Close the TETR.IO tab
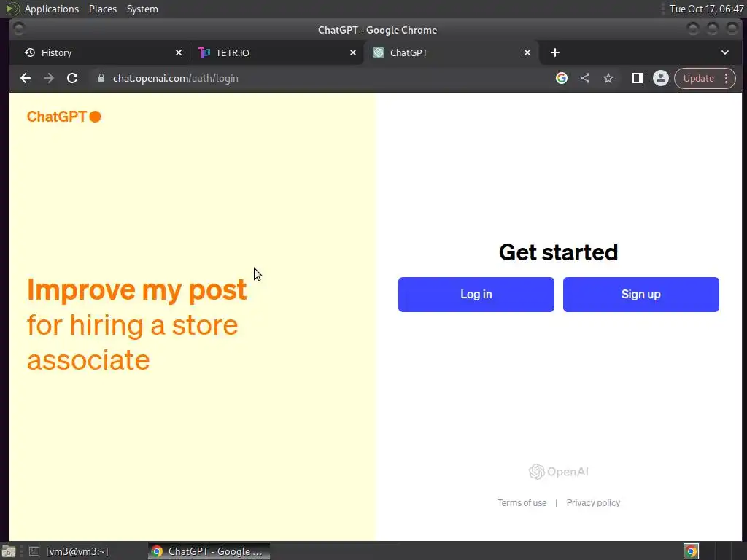The image size is (747, 560). 353,52
